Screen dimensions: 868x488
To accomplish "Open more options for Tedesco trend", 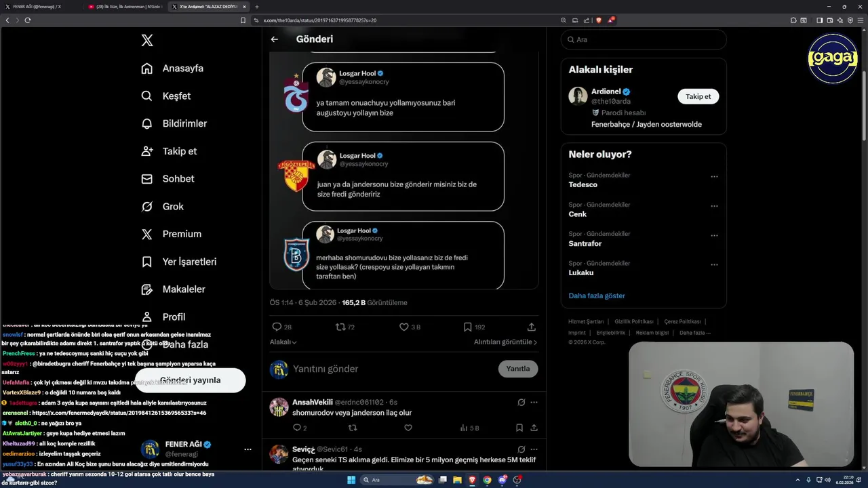I will point(714,177).
